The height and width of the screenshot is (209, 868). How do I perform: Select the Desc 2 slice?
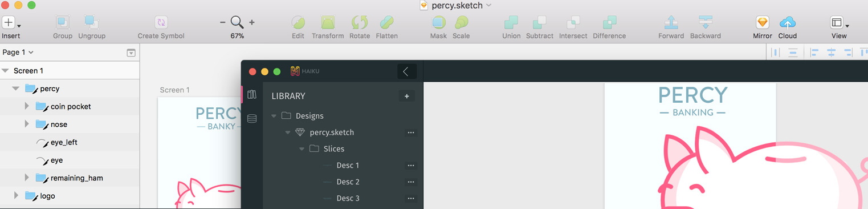pyautogui.click(x=348, y=182)
